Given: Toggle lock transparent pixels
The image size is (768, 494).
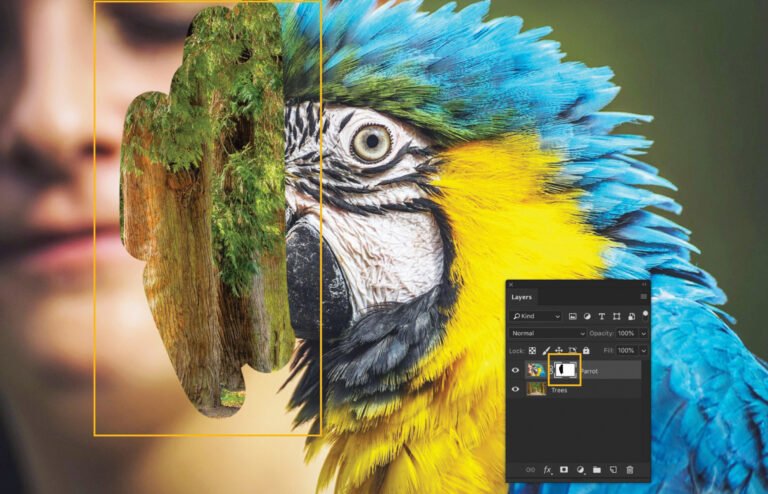Looking at the screenshot, I should click(532, 351).
